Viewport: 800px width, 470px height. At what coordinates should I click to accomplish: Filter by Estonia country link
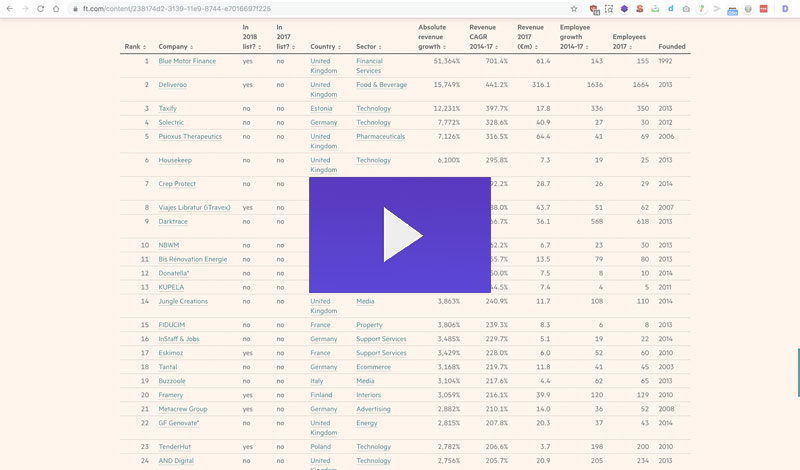321,109
